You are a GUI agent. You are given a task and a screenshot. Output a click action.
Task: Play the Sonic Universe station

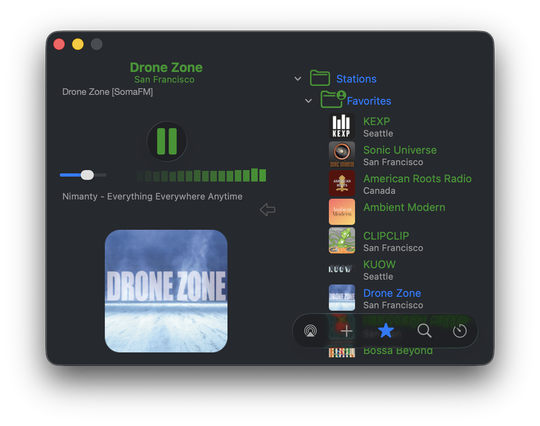click(x=400, y=155)
